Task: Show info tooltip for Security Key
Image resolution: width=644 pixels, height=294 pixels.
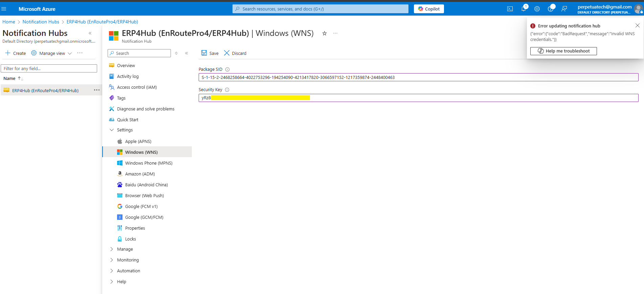Action: pos(227,90)
